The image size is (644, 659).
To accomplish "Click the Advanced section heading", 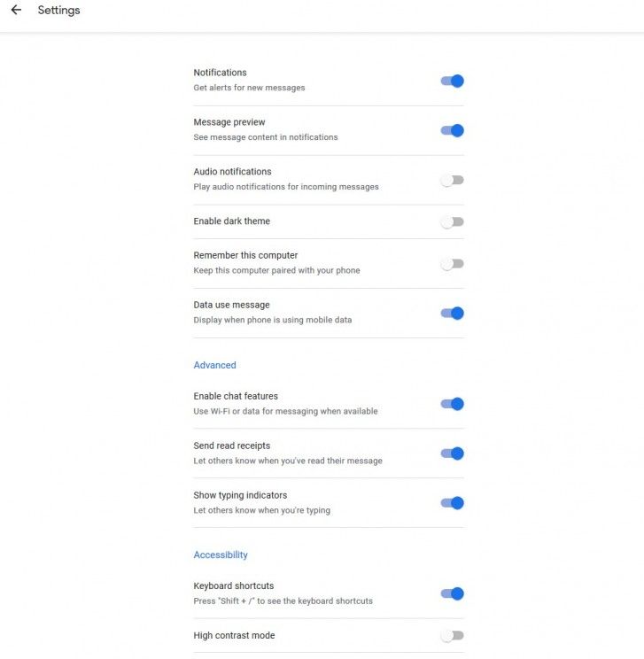I will click(214, 365).
